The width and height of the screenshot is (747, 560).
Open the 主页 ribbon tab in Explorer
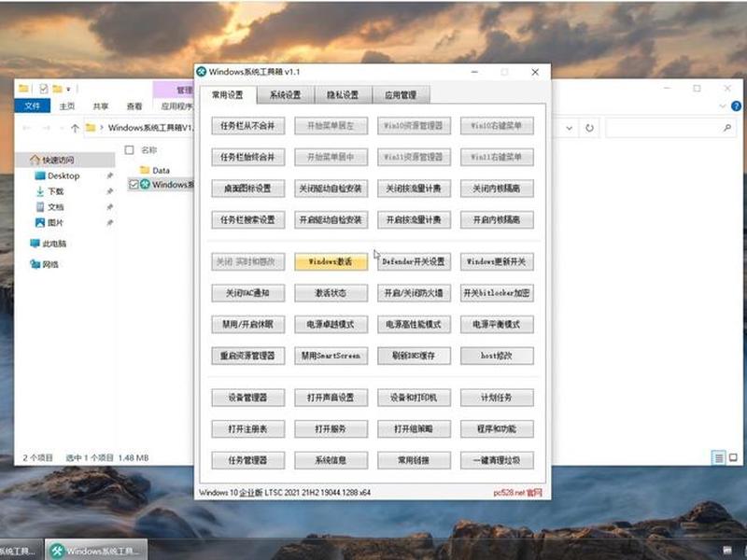pos(67,106)
